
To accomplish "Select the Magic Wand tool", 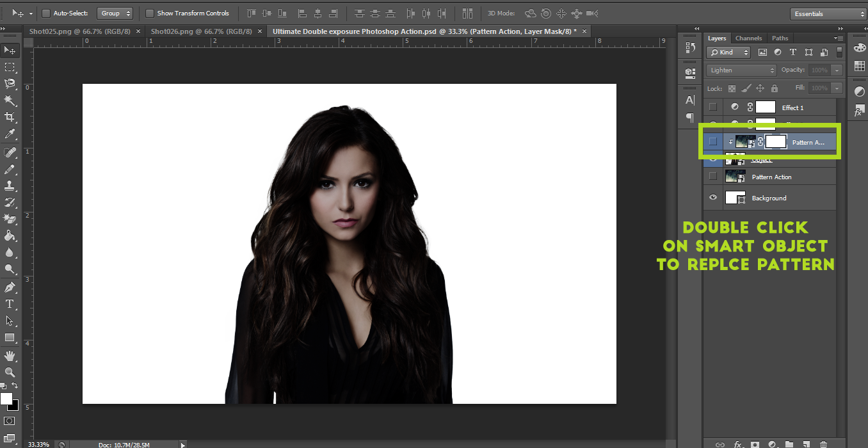I will 10,100.
